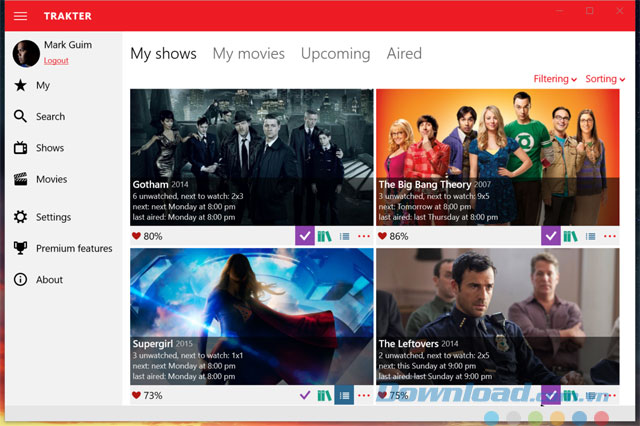Click collection books icon for Supergirl
The width and height of the screenshot is (640, 426).
pos(324,395)
